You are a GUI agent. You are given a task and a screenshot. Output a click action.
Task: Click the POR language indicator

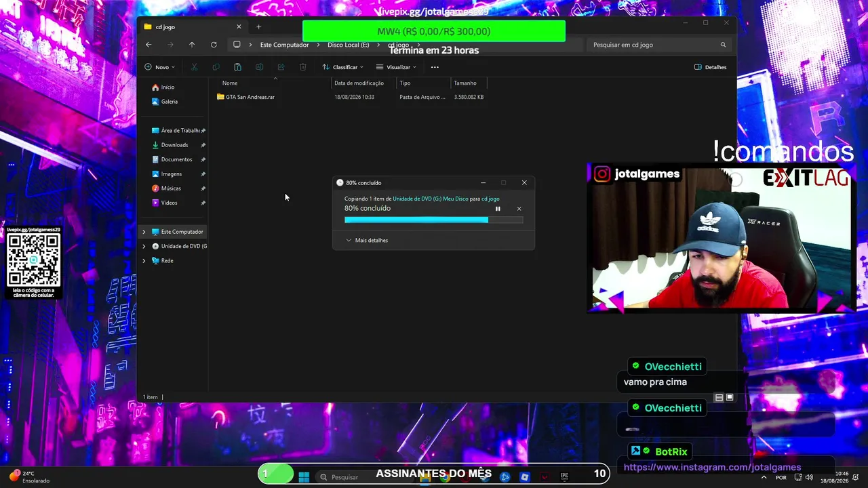pyautogui.click(x=781, y=477)
